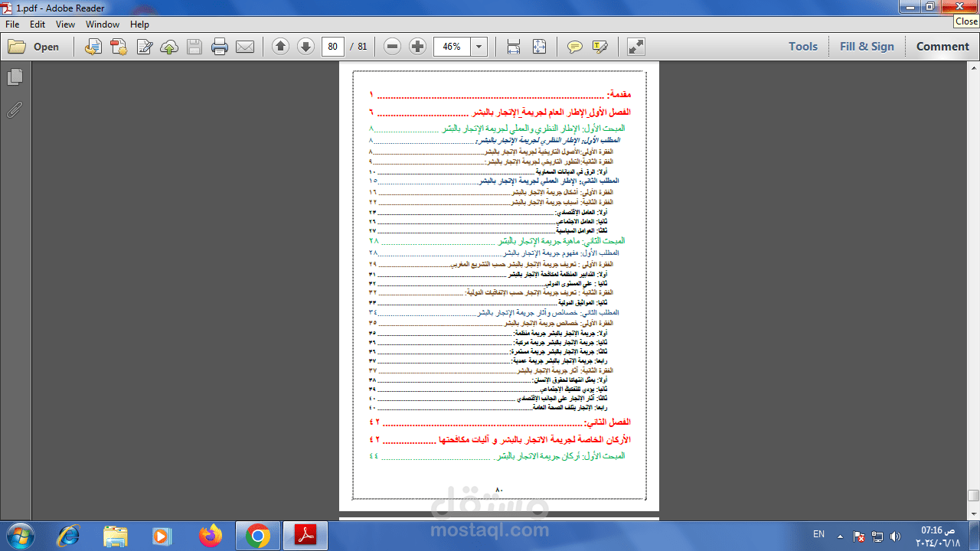Click the page number input field
The width and height of the screenshot is (980, 551).
332,47
